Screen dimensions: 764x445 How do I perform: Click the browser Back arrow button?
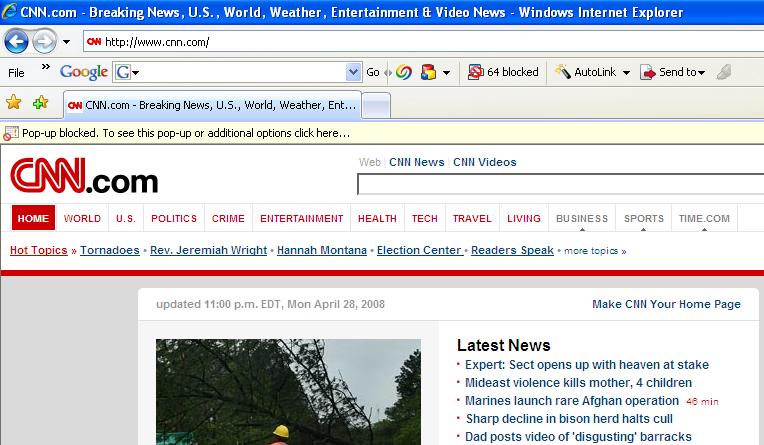(16, 42)
